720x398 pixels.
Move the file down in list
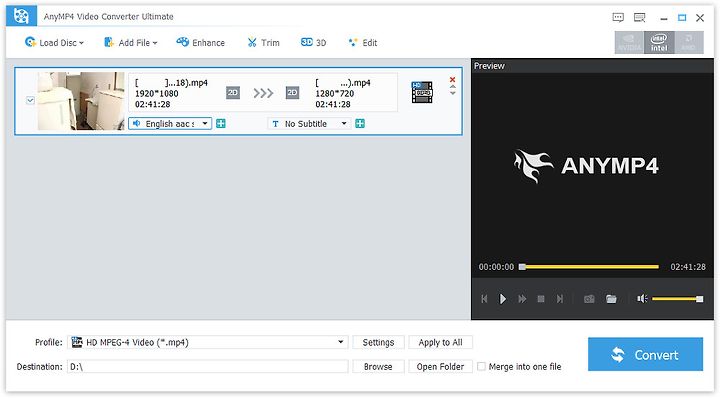tap(452, 93)
